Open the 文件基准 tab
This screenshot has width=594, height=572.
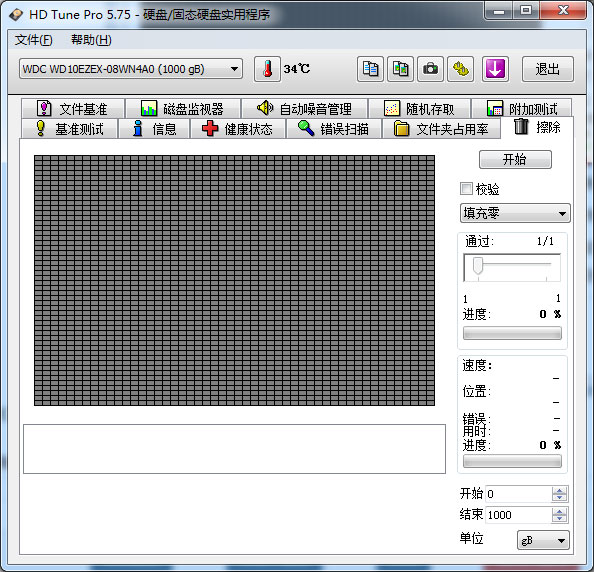tap(73, 108)
